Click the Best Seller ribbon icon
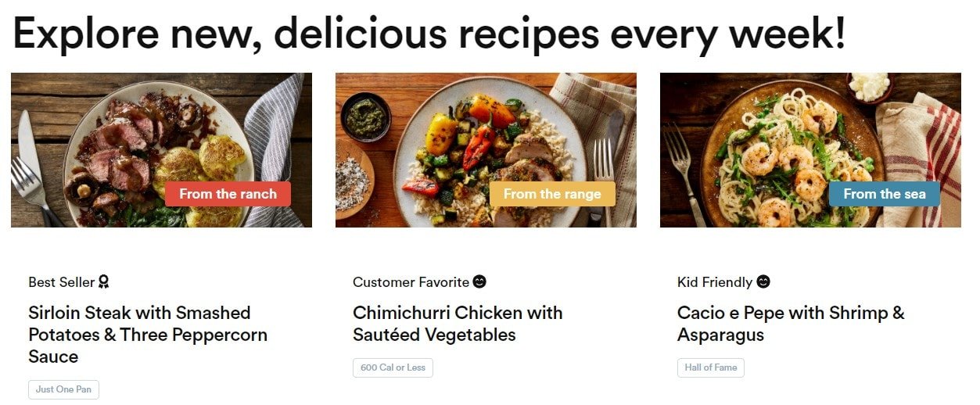 [104, 281]
